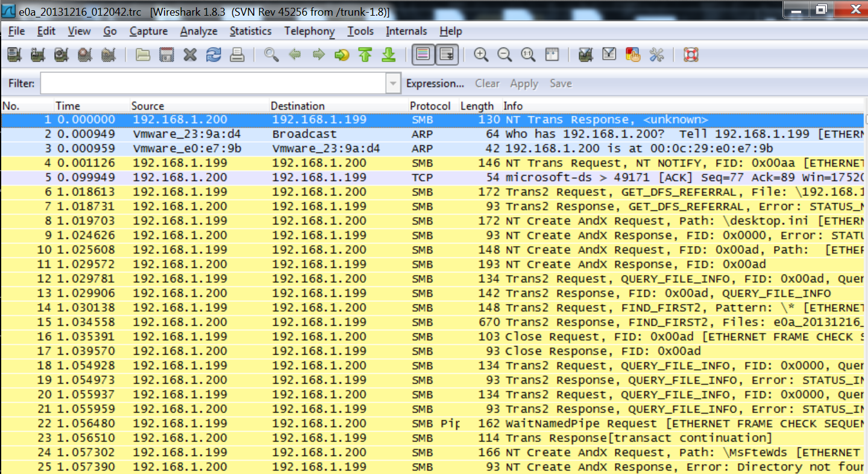Click the display filter input field
This screenshot has height=474, width=868.
coord(213,83)
